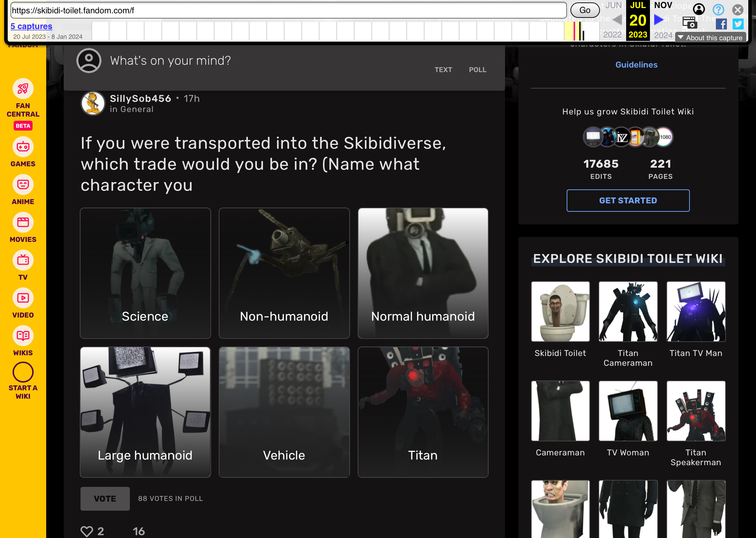The height and width of the screenshot is (538, 756).
Task: Open the TV Woman thumbnail
Action: (628, 411)
